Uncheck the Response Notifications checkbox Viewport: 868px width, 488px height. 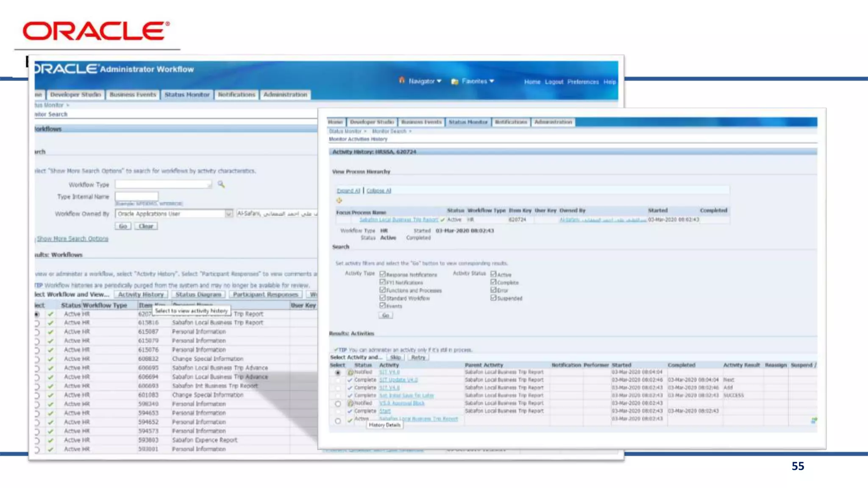tap(383, 274)
